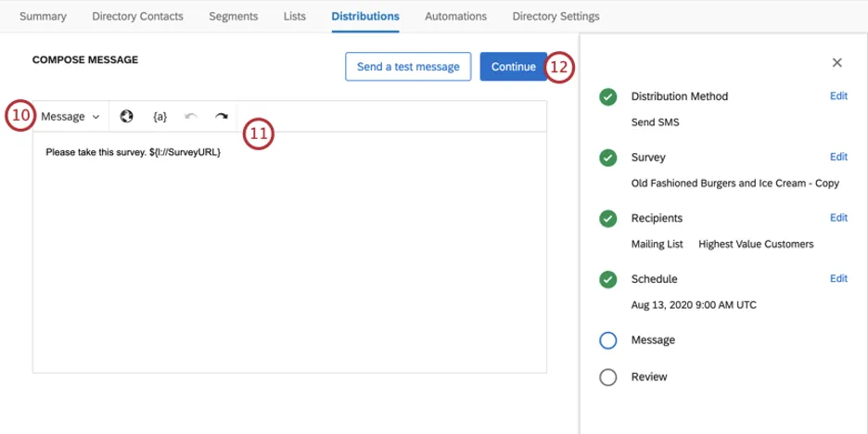Go to the Segments tab

[x=234, y=16]
